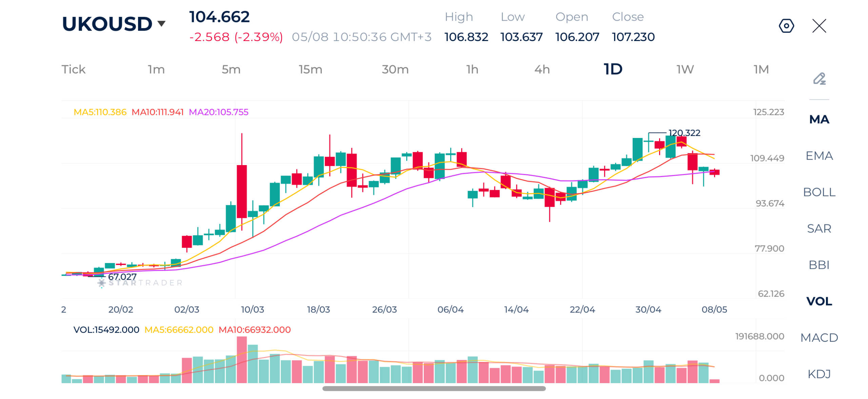Enable the EMA indicator
This screenshot has width=868, height=399.
[818, 156]
